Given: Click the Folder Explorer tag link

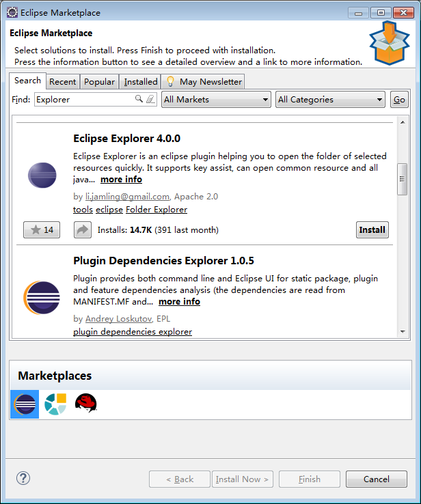Looking at the screenshot, I should 157,210.
